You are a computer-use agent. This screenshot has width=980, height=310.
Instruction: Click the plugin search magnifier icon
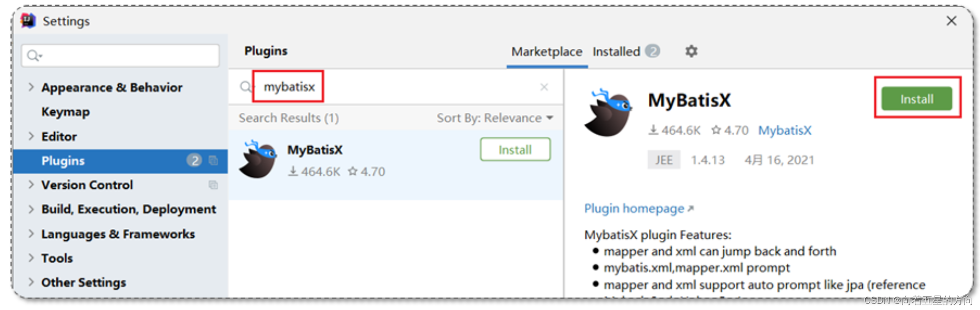(x=246, y=87)
